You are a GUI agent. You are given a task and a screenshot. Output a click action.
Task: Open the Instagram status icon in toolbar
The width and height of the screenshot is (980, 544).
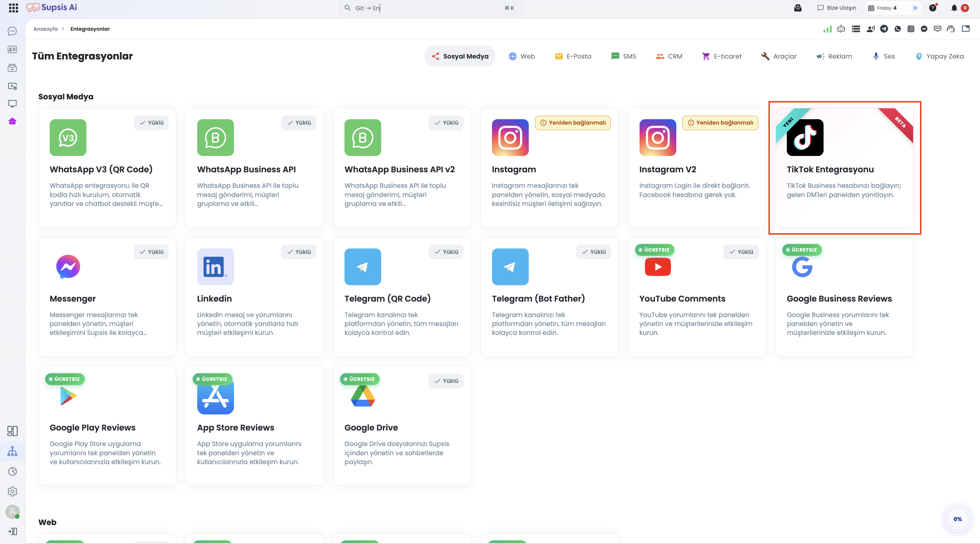coord(911,29)
